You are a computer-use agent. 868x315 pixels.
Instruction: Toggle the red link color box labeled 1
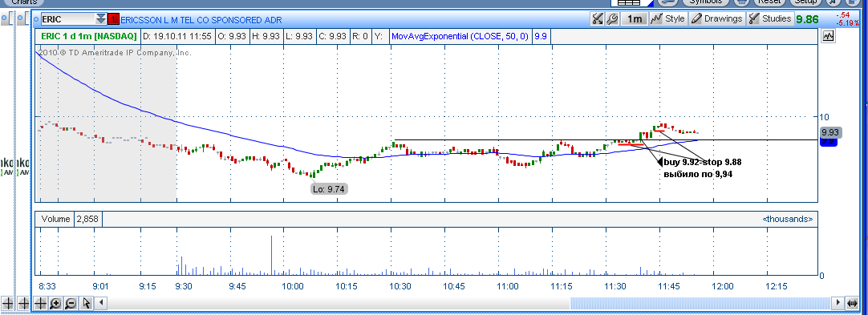(112, 19)
